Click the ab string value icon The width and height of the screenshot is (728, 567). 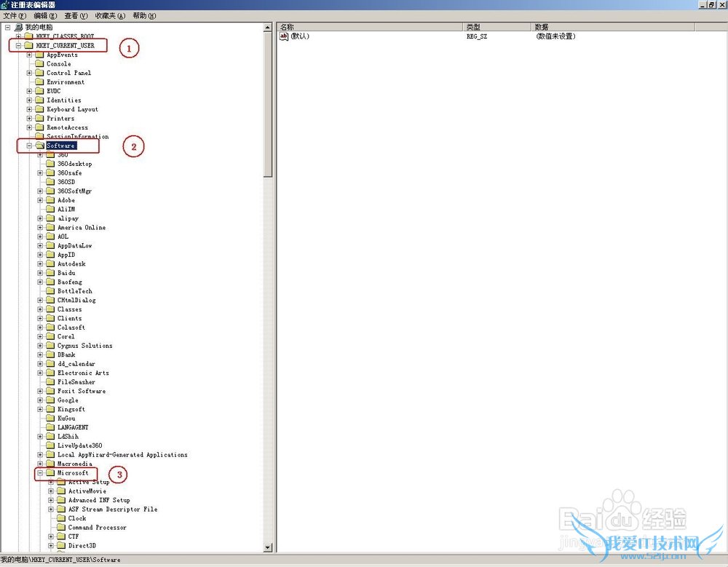click(284, 36)
